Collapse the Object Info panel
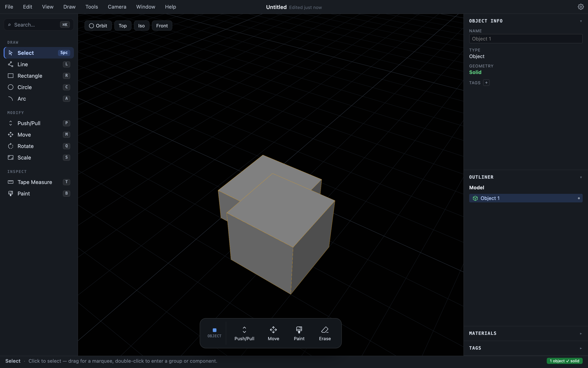This screenshot has height=368, width=588. click(x=581, y=21)
